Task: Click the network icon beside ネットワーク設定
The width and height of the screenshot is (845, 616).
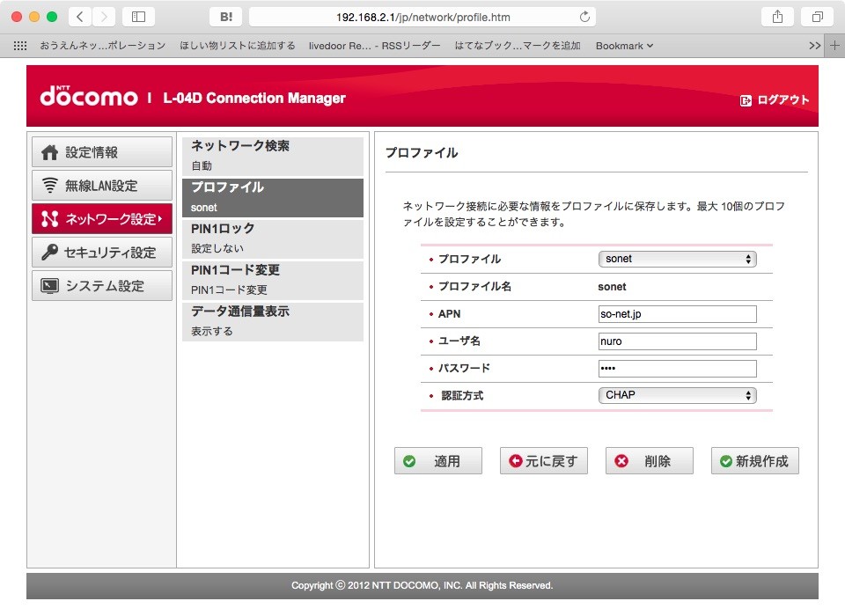Action: click(x=49, y=219)
